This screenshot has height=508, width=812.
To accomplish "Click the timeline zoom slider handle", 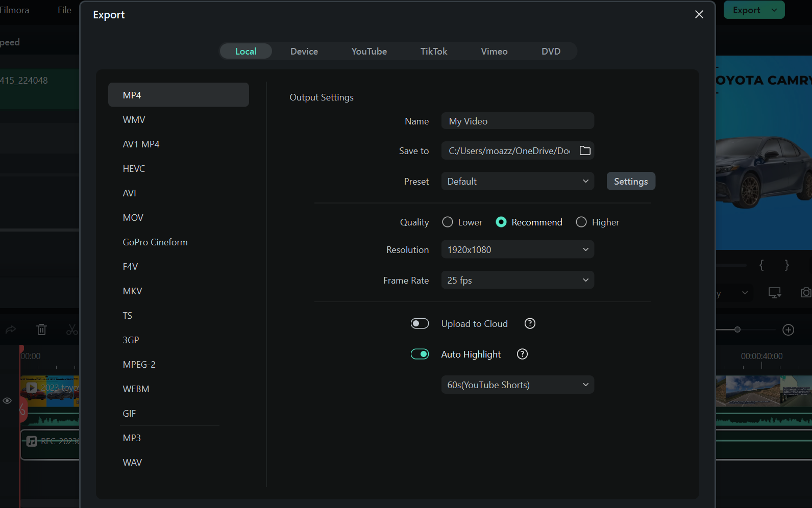I will [737, 329].
